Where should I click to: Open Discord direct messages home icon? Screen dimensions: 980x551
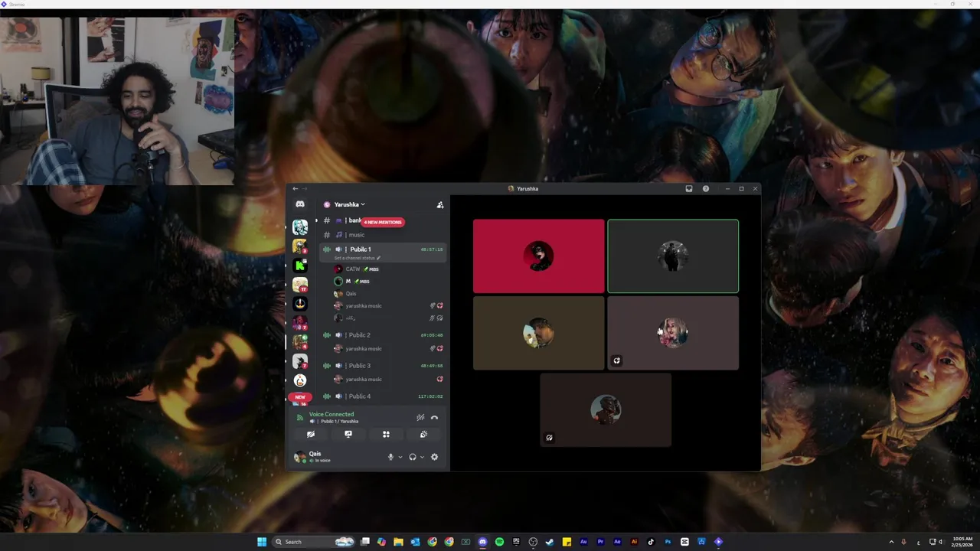coord(300,204)
